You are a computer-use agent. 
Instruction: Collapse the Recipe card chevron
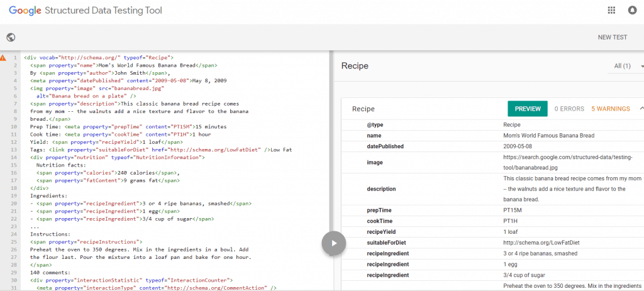tap(641, 109)
